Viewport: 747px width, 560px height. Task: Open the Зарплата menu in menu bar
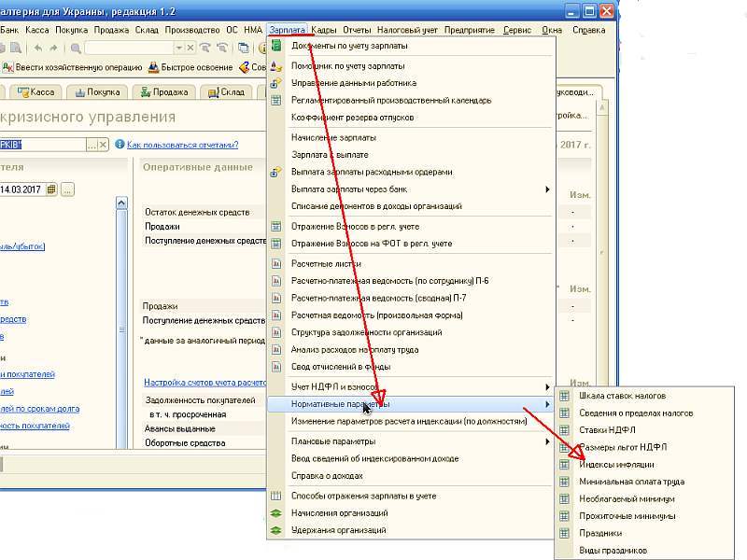pos(287,30)
